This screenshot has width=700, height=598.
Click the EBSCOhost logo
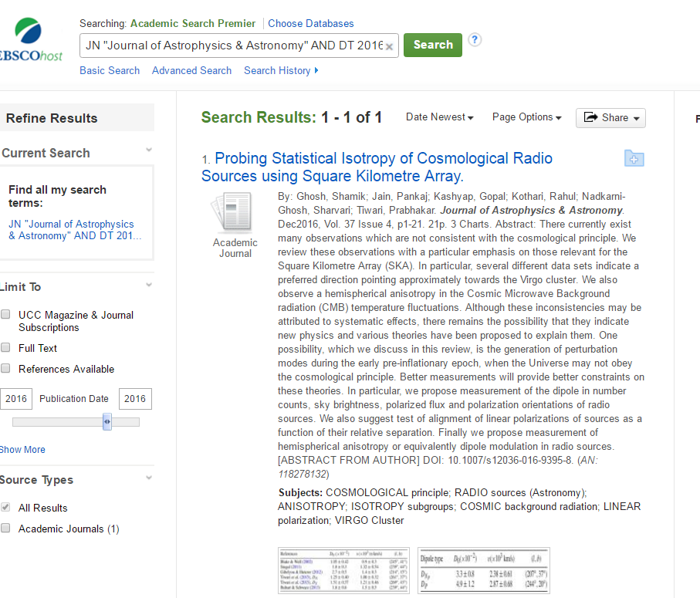tap(31, 39)
